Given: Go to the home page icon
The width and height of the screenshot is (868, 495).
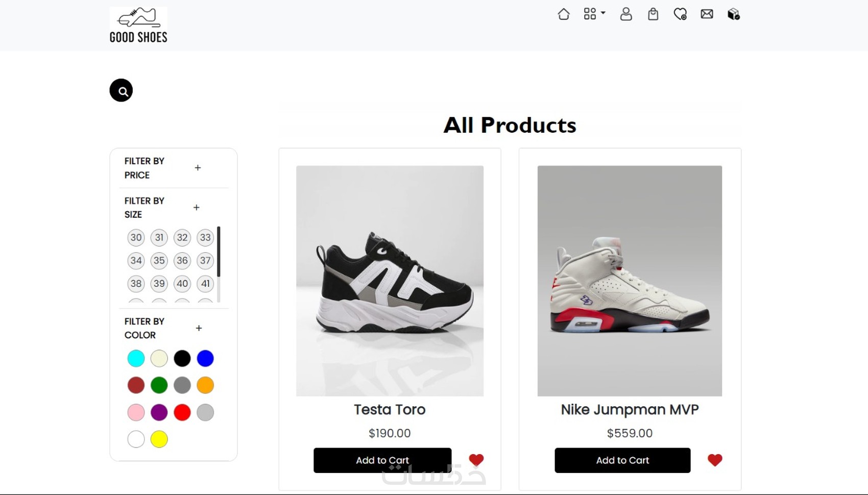Looking at the screenshot, I should (x=564, y=14).
